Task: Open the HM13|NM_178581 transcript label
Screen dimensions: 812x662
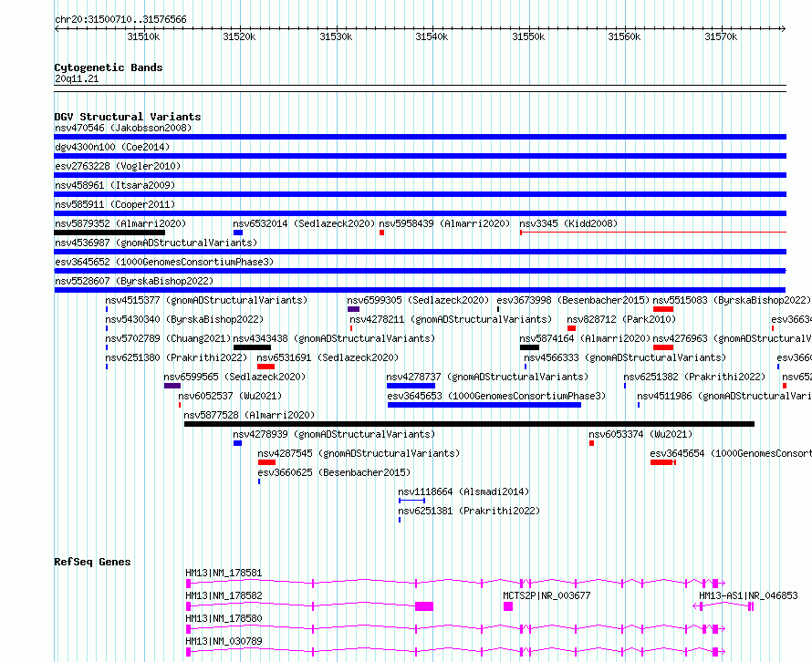Action: pos(224,573)
